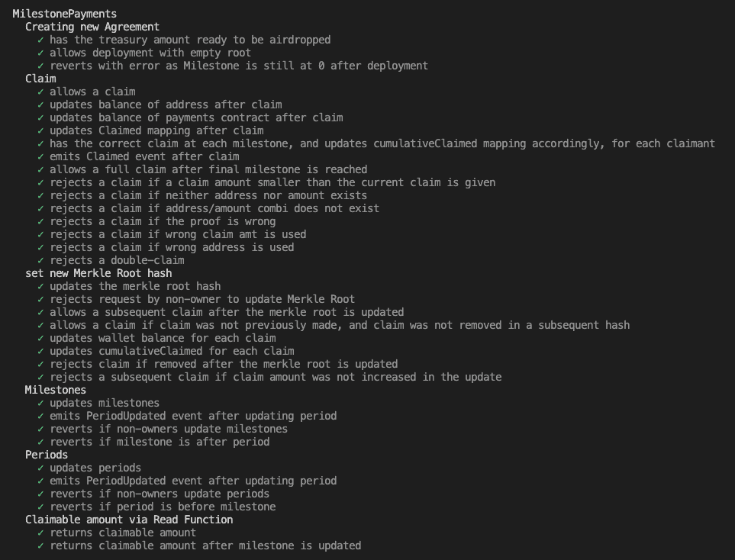Click checkmark beside 'returns claimable amount'

pos(40,533)
